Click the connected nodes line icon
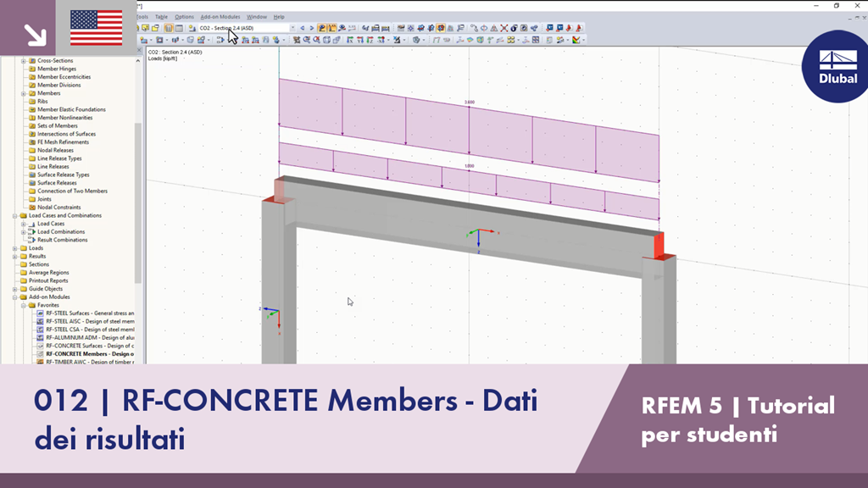The image size is (868, 488). [474, 28]
